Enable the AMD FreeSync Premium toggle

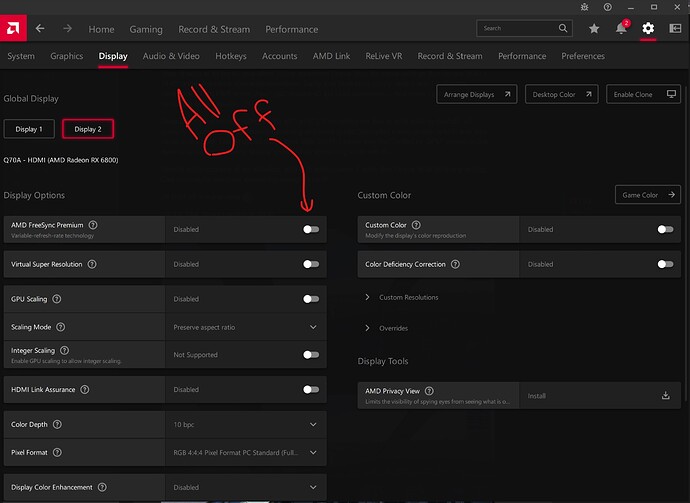point(311,229)
